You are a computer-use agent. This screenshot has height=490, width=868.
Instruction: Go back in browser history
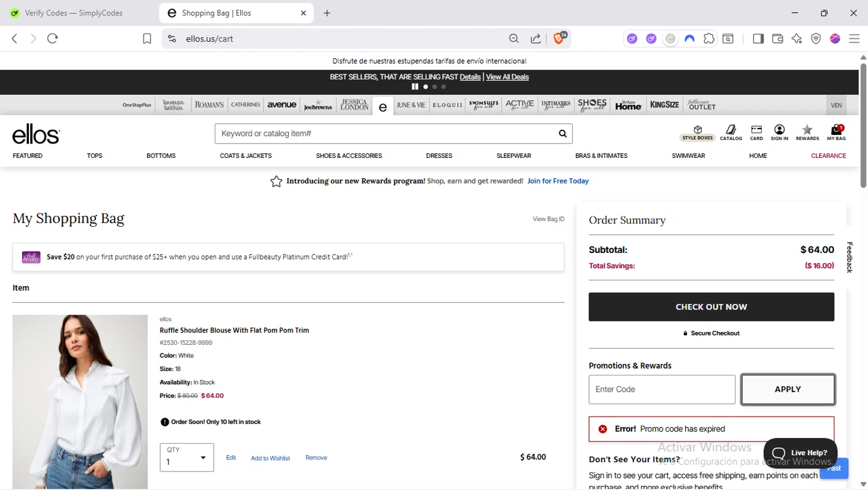coord(15,39)
